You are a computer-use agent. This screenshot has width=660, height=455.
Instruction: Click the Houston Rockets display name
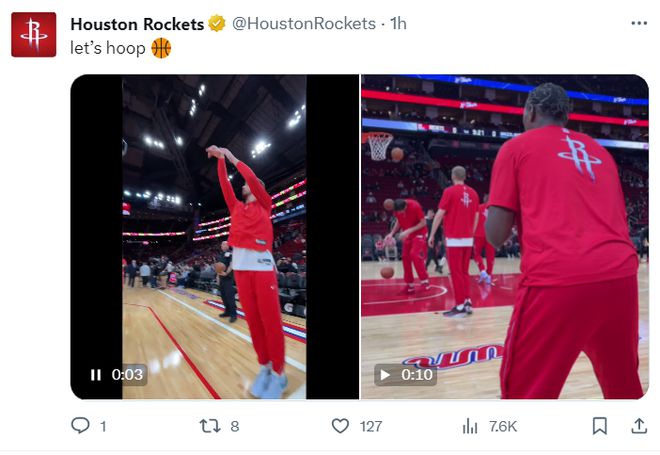click(137, 23)
